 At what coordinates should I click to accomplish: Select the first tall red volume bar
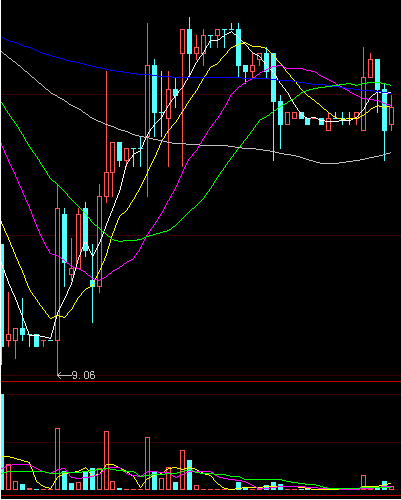[x=57, y=459]
